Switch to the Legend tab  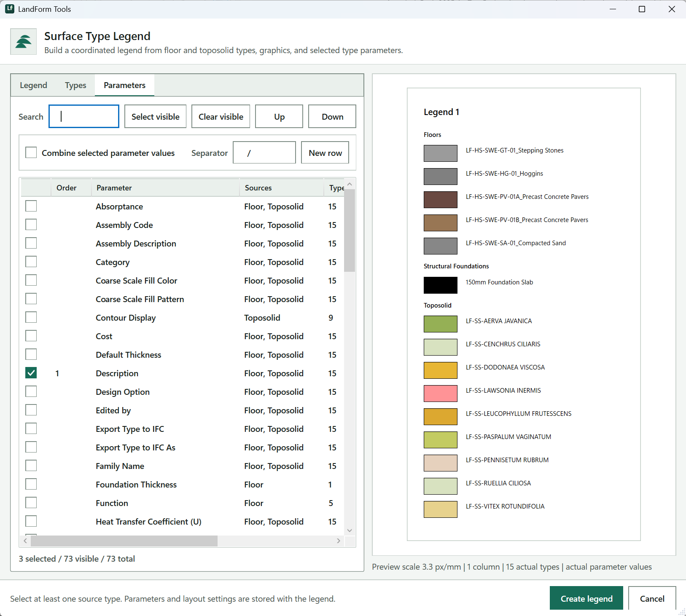[x=33, y=85]
